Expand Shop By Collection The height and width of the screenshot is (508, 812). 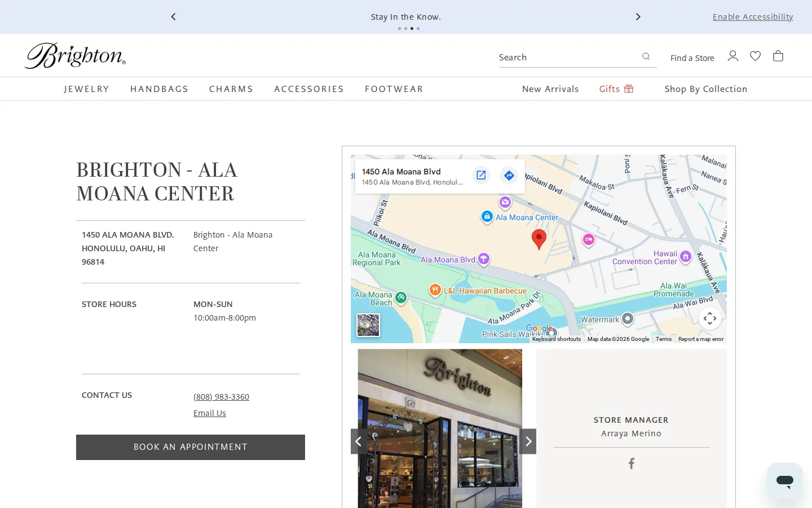click(x=706, y=89)
